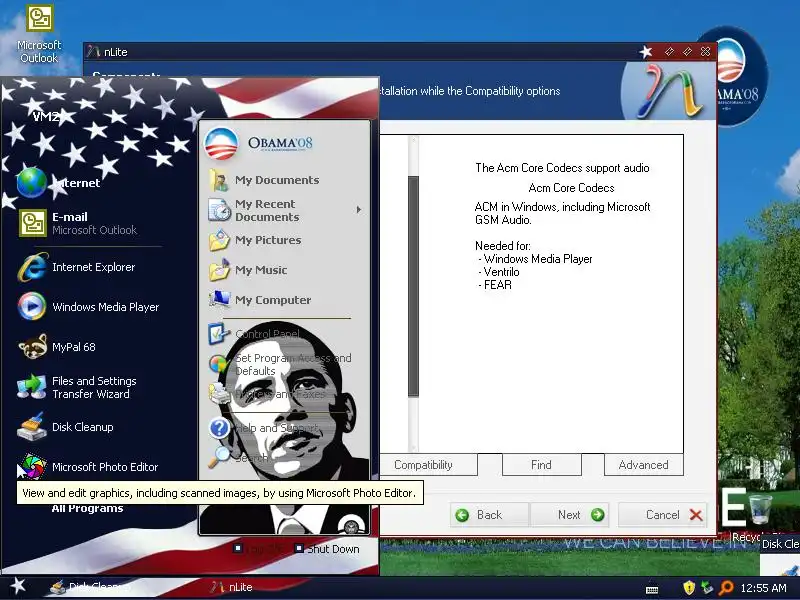Open Control Panel from Start menu
This screenshot has width=800, height=600.
click(254, 334)
